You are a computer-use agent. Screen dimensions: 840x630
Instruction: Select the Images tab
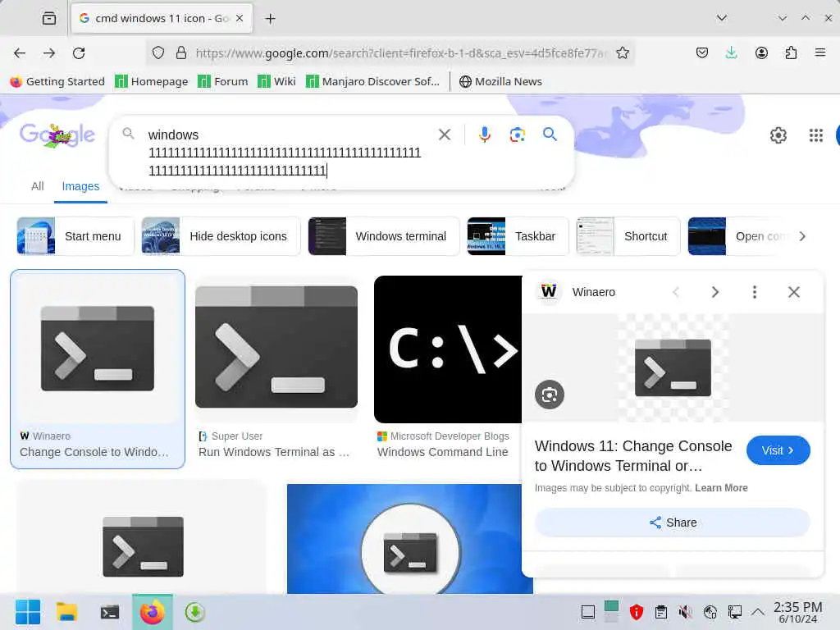80,186
